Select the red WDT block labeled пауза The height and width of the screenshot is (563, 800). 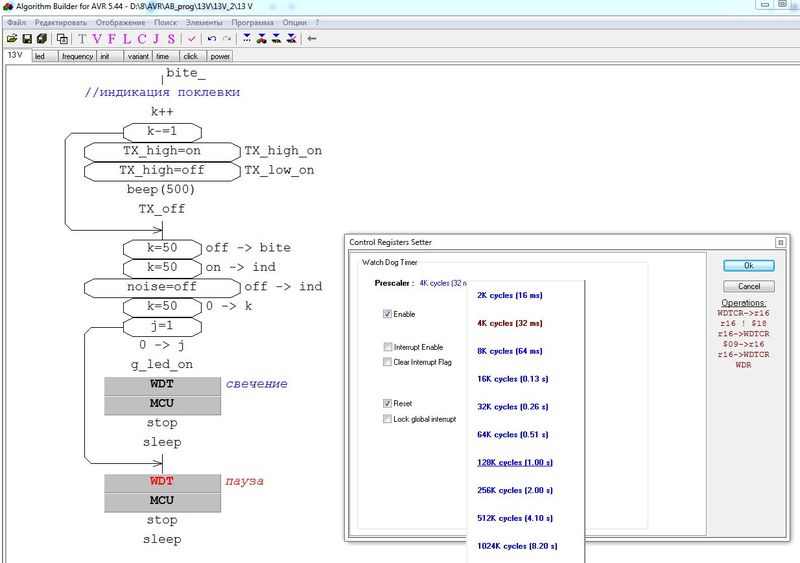click(x=162, y=481)
